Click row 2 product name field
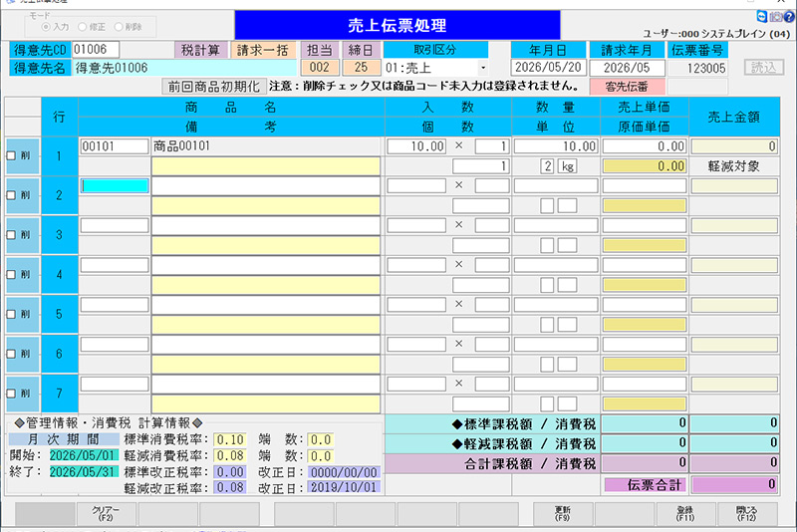797x532 pixels. pyautogui.click(x=266, y=186)
